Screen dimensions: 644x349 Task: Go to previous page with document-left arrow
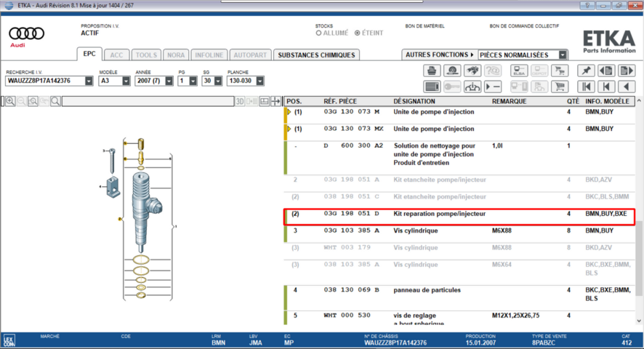[606, 71]
